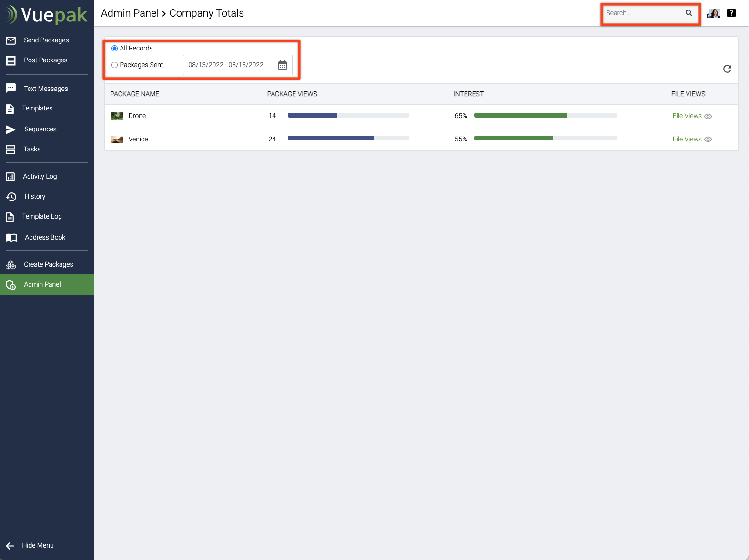Click the Send Packages envelope icon
Screen dimensions: 749x560
pyautogui.click(x=11, y=40)
